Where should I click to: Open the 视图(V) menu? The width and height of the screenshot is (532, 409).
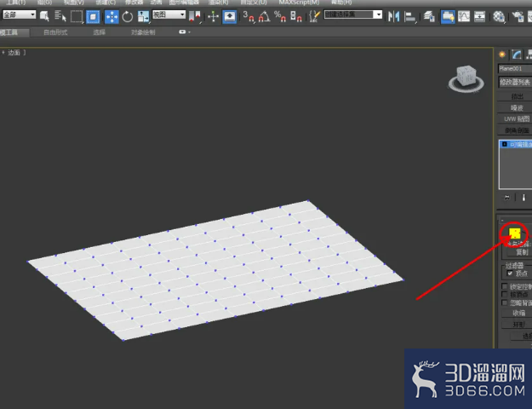click(x=73, y=3)
